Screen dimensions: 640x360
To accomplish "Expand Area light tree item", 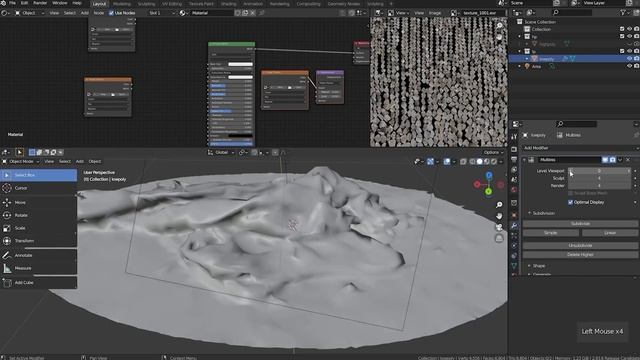I will pyautogui.click(x=520, y=66).
